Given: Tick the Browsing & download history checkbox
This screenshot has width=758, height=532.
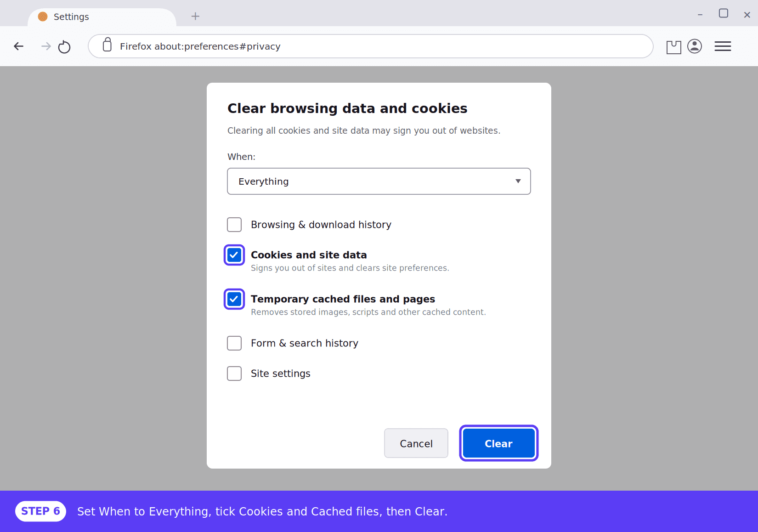Looking at the screenshot, I should coord(234,225).
